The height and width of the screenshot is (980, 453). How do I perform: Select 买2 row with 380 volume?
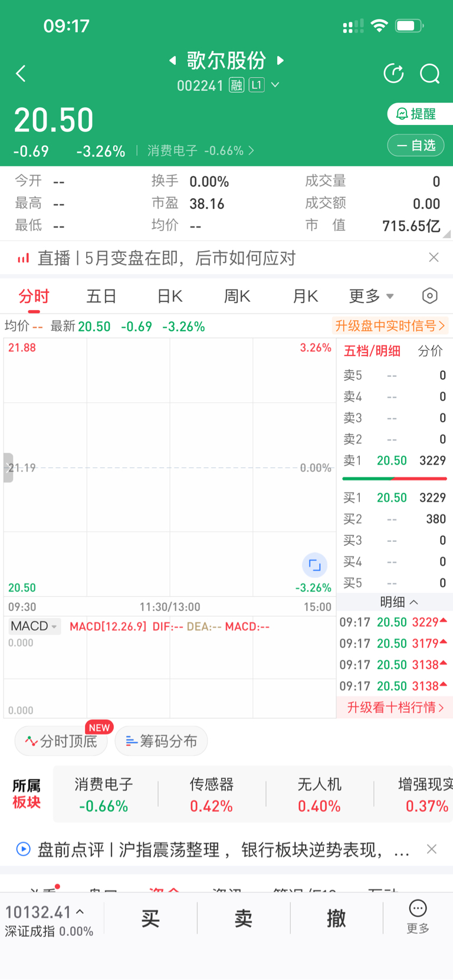[395, 519]
